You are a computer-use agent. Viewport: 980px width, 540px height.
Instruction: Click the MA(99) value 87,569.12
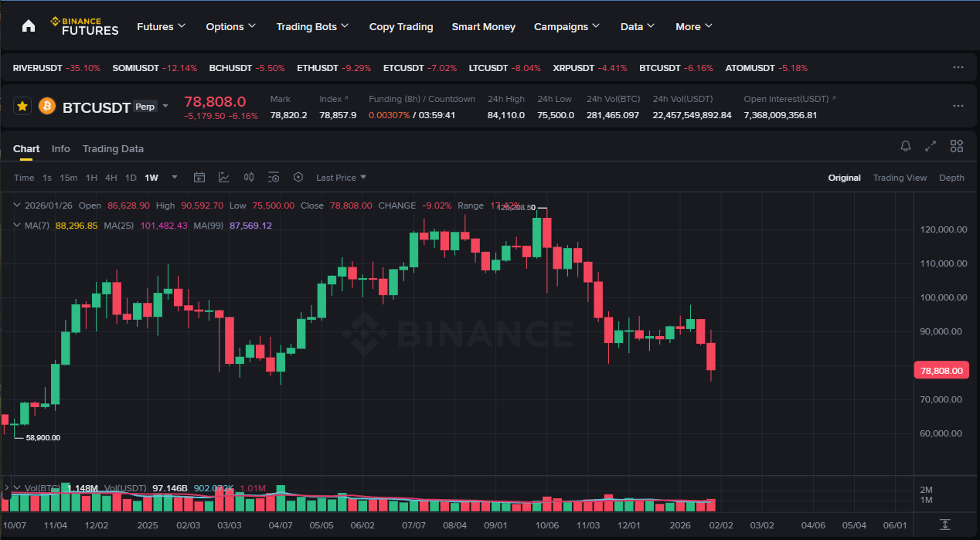pos(250,226)
